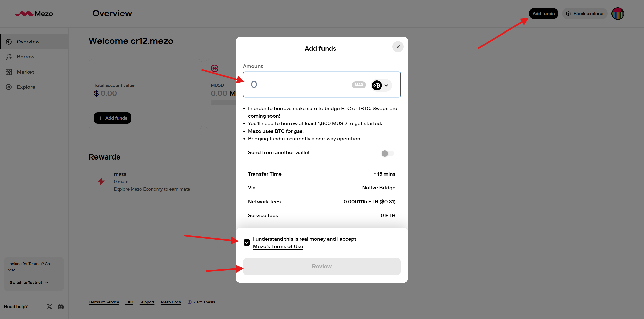
Task: Uncheck the Terms of Use checkbox
Action: (247, 242)
